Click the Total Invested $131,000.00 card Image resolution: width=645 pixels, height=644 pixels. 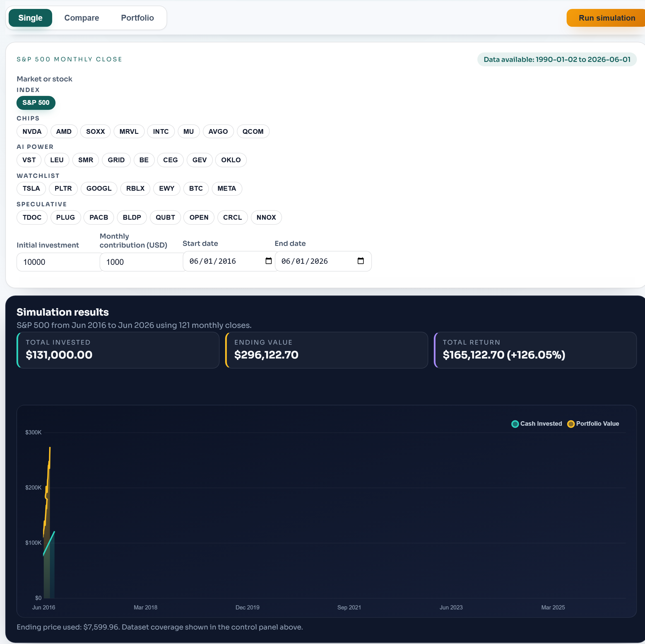click(x=118, y=350)
